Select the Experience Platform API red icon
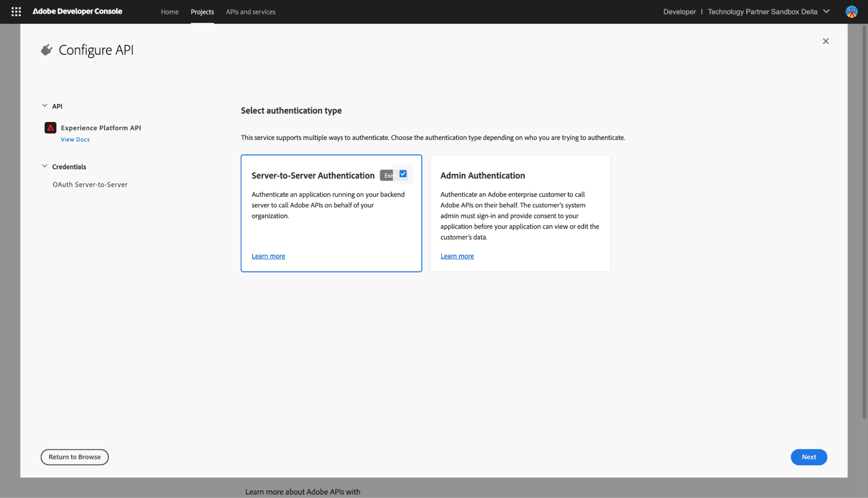 51,127
